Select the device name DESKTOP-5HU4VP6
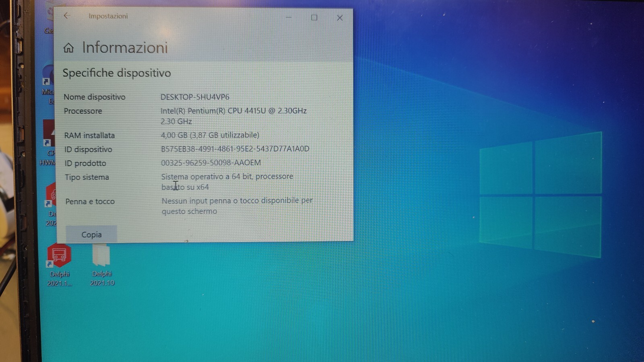The height and width of the screenshot is (362, 644). point(195,97)
